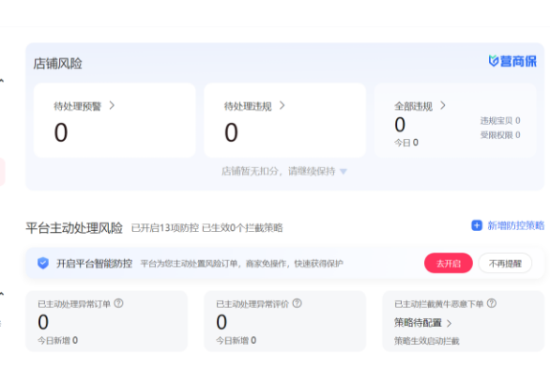Collapse the upper sidebar section caret
Image resolution: width=550 pixels, height=385 pixels.
click(2, 81)
